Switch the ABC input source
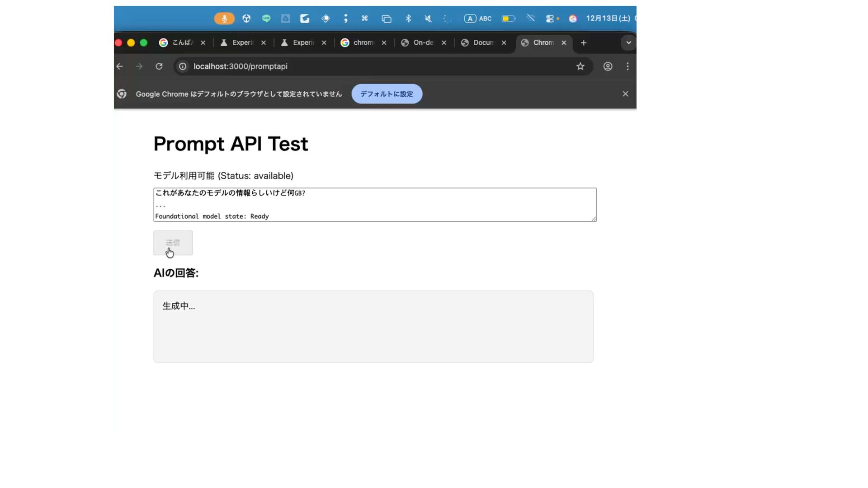The height and width of the screenshot is (488, 868). coord(478,19)
